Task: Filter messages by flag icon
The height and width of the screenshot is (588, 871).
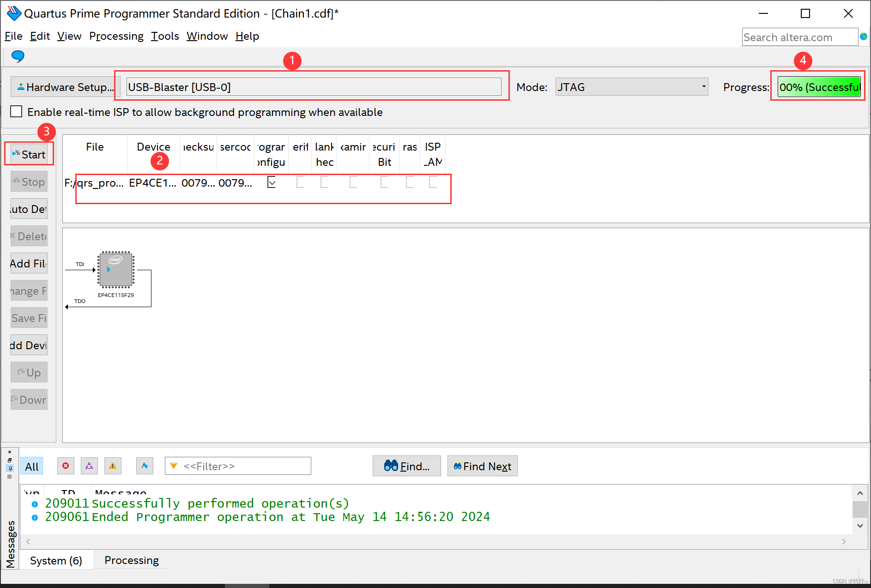Action: tap(145, 466)
